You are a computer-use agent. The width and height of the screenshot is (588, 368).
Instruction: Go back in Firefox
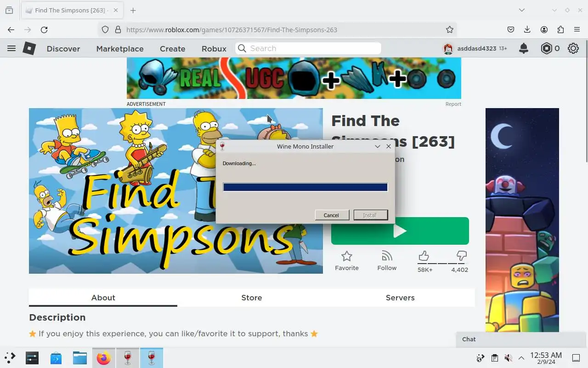(x=11, y=29)
